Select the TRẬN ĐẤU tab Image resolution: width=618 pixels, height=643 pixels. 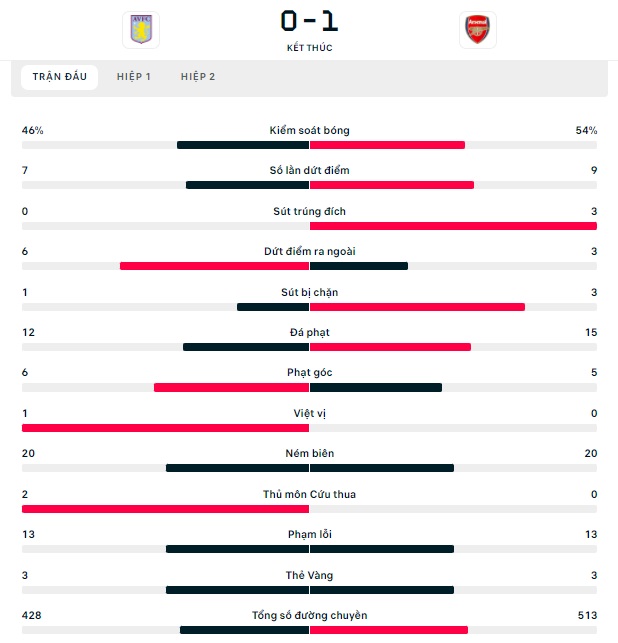point(59,77)
